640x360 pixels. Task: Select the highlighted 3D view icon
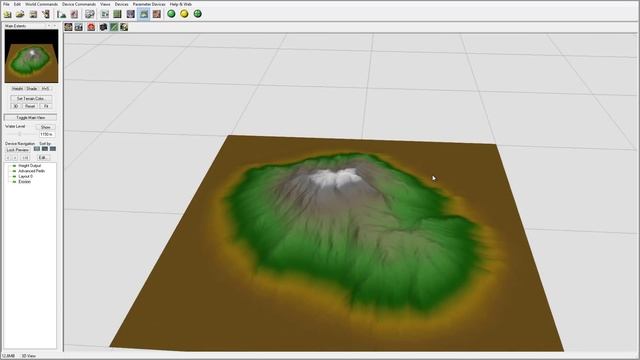(x=144, y=14)
